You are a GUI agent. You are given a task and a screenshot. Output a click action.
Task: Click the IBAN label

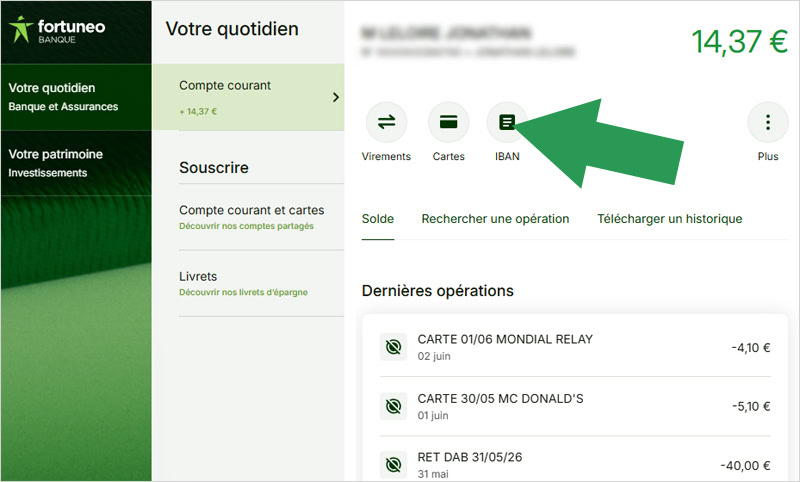pyautogui.click(x=507, y=157)
